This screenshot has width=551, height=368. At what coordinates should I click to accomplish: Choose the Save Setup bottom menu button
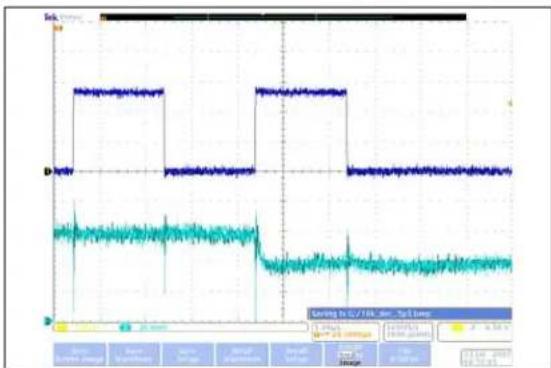point(188,355)
